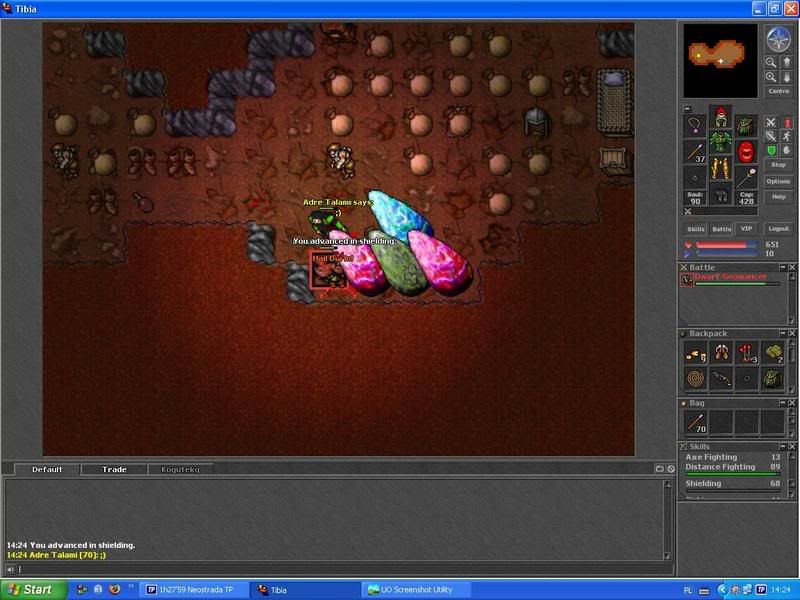Open the green bag inside Backpack
This screenshot has width=800, height=600.
click(773, 379)
